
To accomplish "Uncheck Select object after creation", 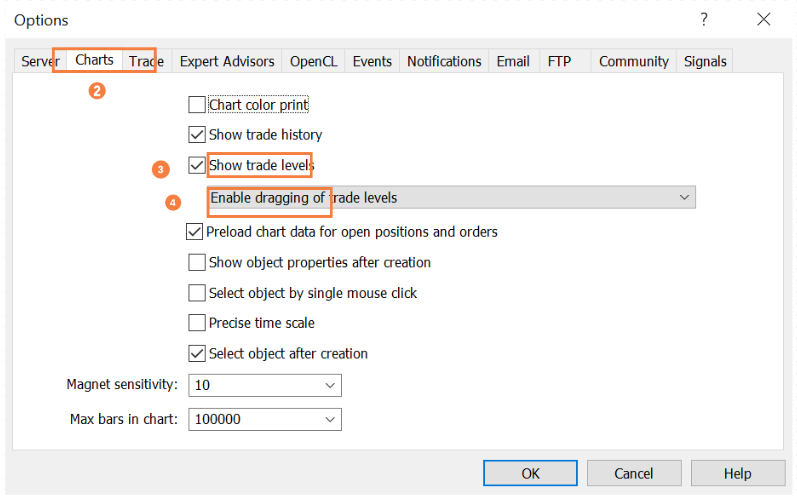I will pos(197,353).
